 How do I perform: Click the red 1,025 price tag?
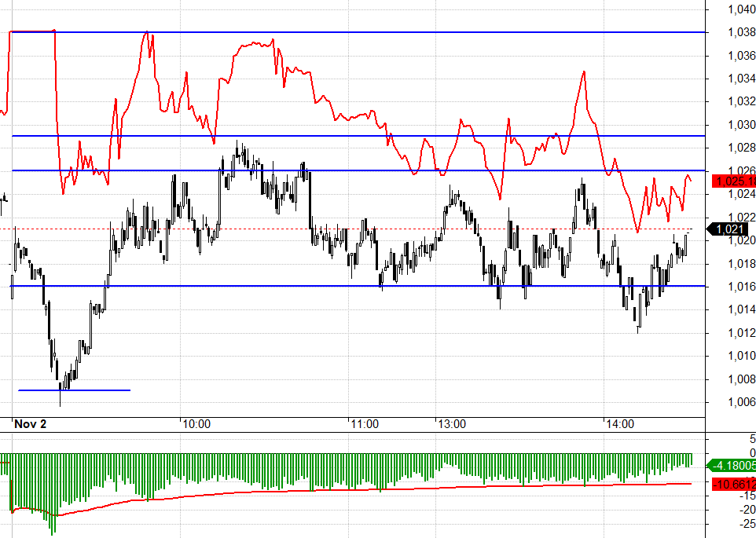pyautogui.click(x=734, y=181)
